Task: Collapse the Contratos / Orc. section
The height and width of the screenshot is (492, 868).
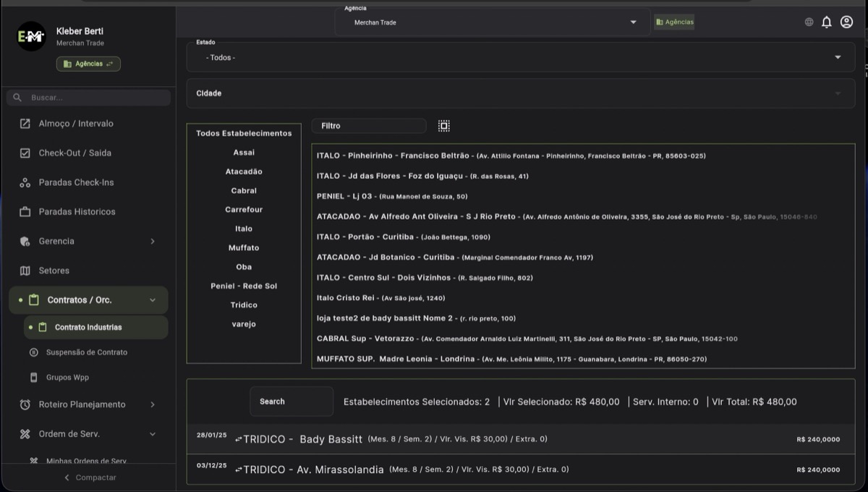Action: point(153,300)
